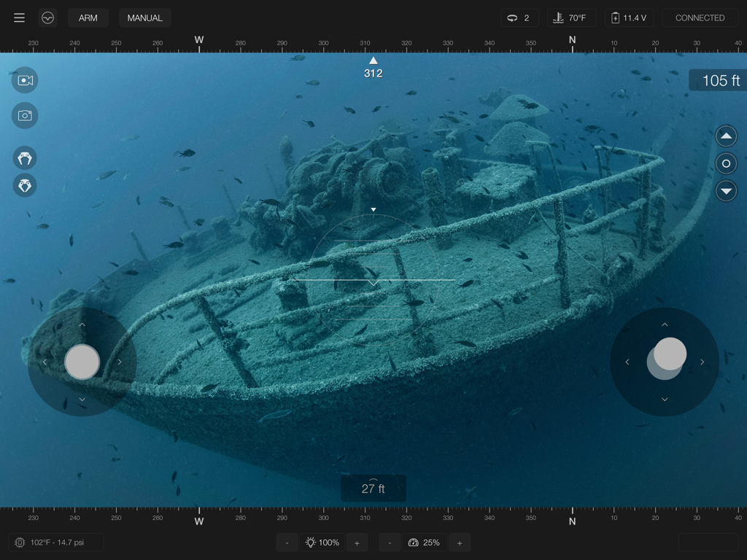
Task: Increase light brightness with plus button
Action: (357, 542)
